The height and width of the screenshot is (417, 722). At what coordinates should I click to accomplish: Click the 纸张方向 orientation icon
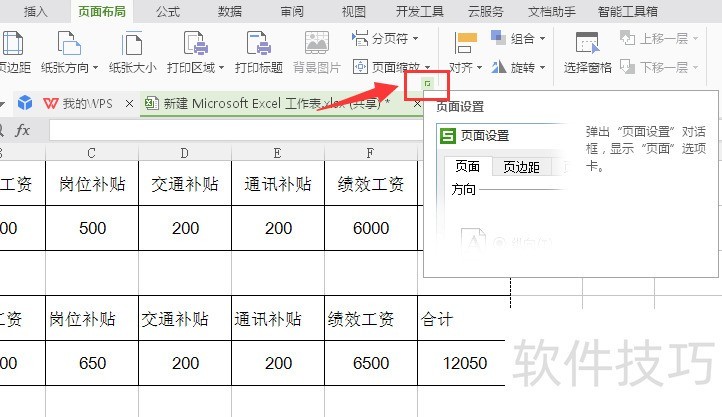tap(69, 43)
